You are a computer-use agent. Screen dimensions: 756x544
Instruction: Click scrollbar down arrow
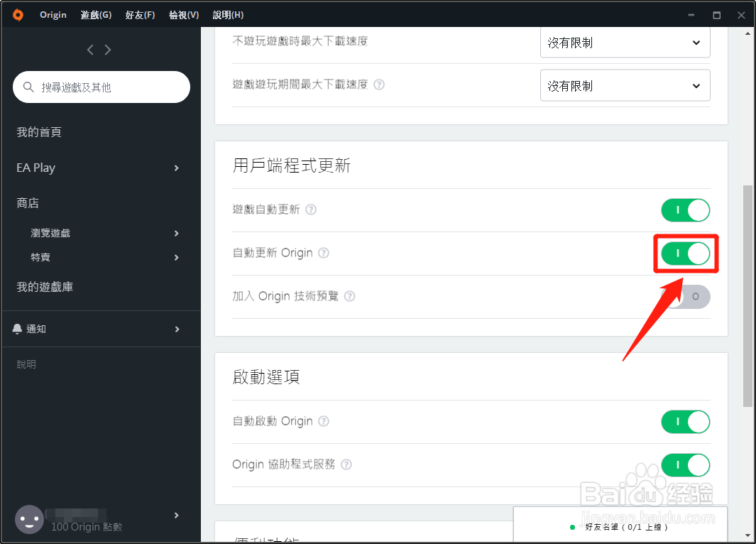click(747, 535)
